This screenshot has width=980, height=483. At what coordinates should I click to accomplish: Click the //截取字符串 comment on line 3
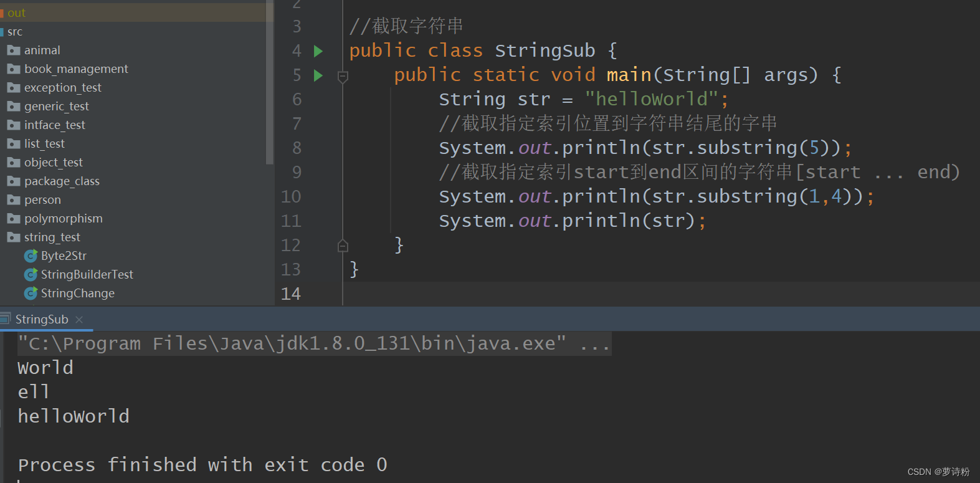[x=406, y=26]
